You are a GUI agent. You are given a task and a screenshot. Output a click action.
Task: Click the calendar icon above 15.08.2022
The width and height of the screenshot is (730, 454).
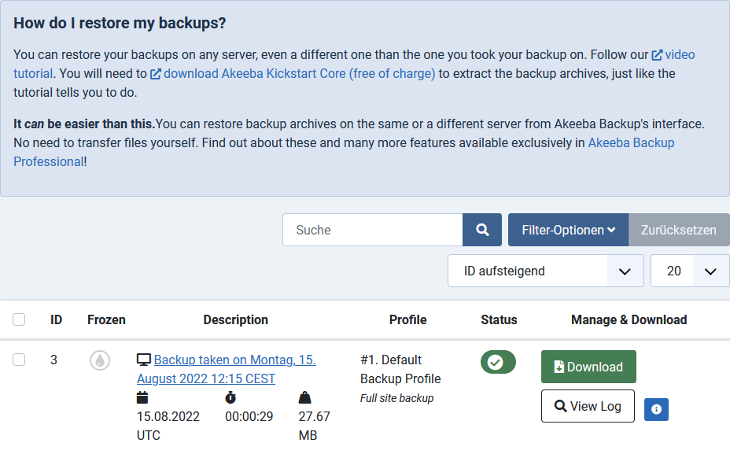(142, 398)
